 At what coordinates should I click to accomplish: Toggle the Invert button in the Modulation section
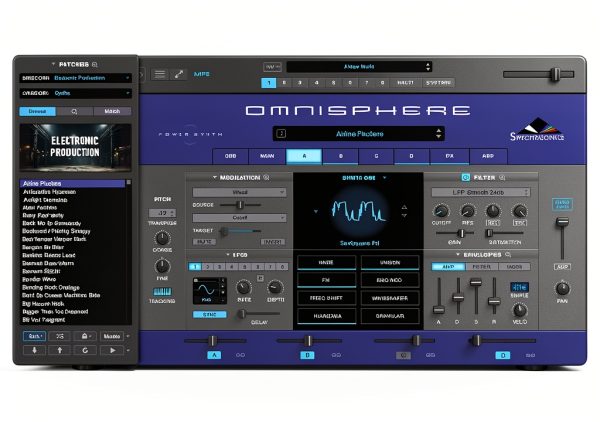click(273, 242)
